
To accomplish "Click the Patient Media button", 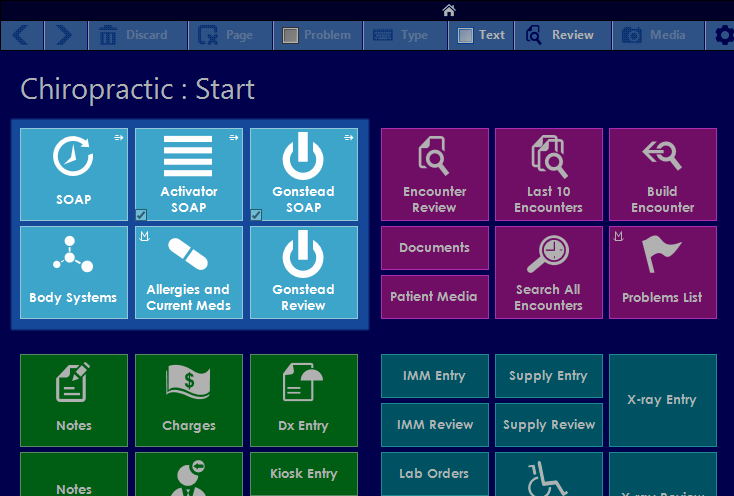I will point(435,297).
